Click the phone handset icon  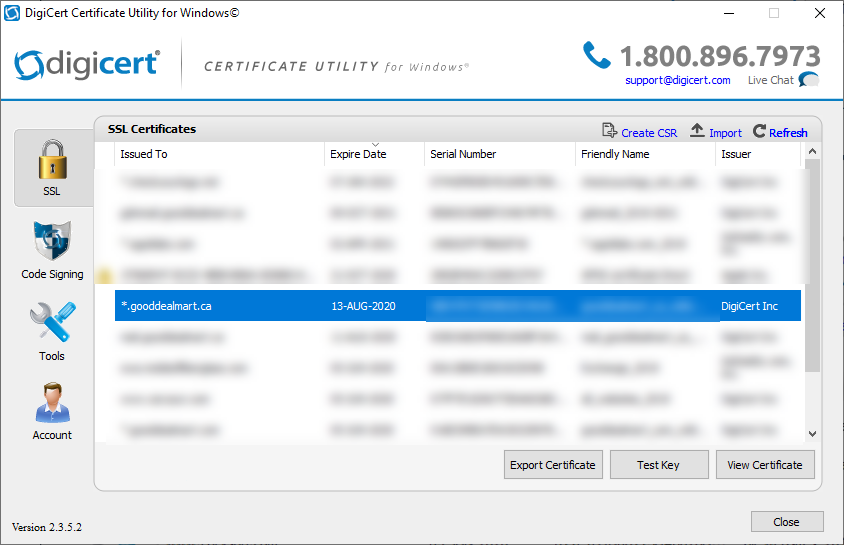point(596,55)
